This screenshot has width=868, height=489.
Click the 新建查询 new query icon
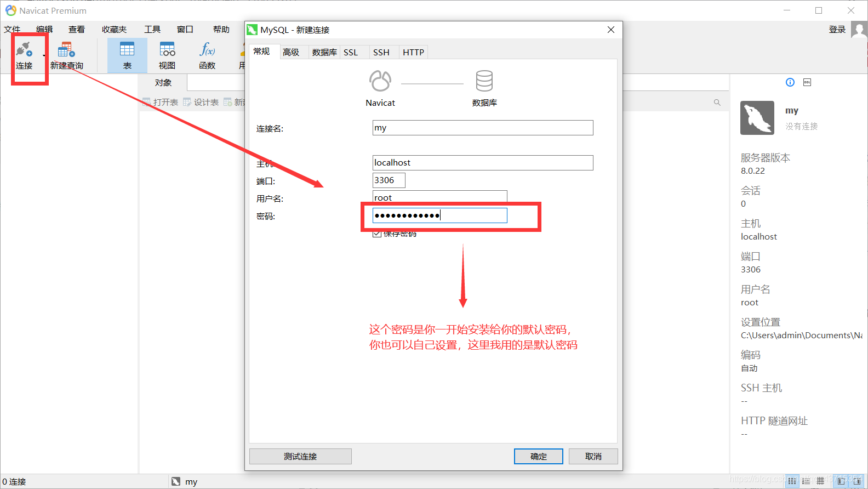[66, 50]
